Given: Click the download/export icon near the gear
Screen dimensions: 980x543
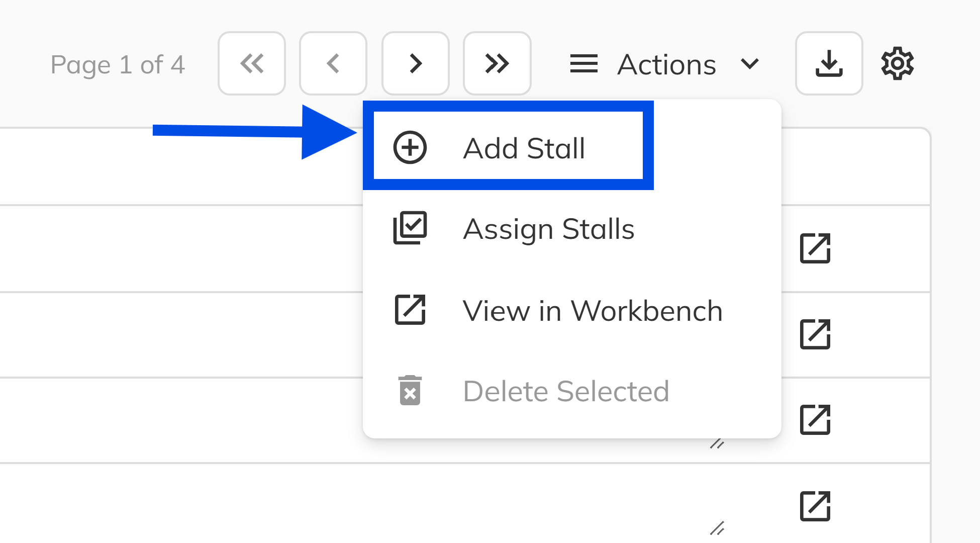Looking at the screenshot, I should [828, 63].
